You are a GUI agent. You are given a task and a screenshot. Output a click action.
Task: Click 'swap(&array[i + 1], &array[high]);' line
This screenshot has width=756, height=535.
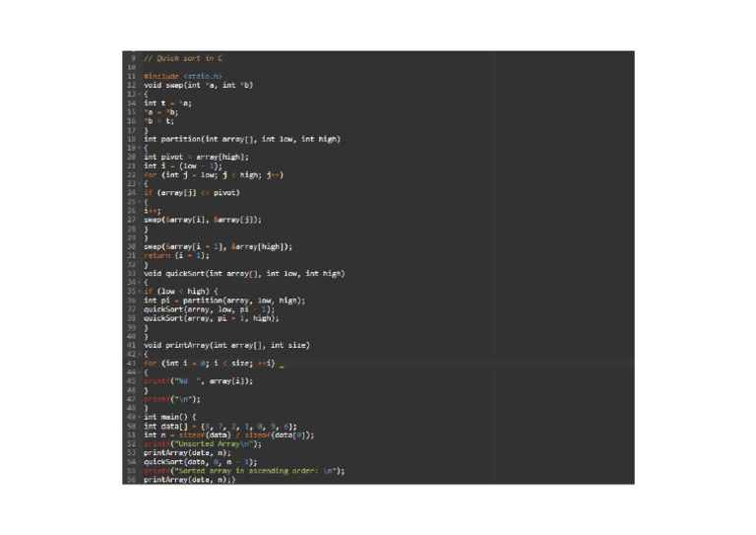pyautogui.click(x=218, y=246)
